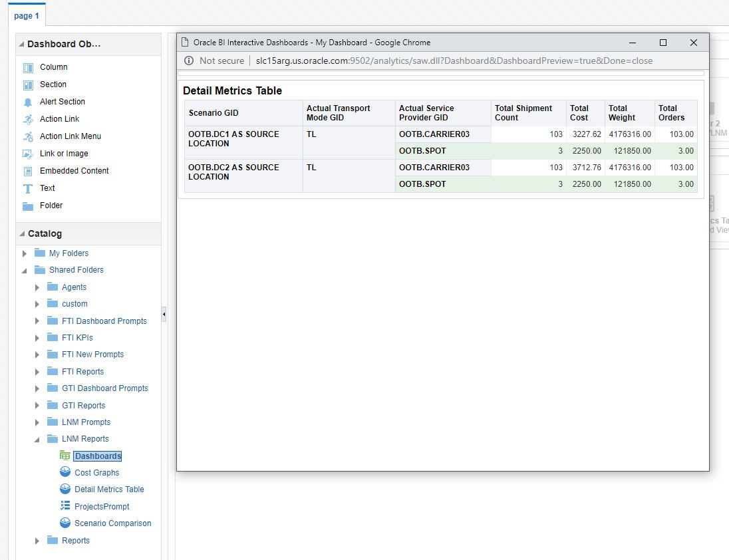Collapse the LNM Reports folder

tap(37, 440)
